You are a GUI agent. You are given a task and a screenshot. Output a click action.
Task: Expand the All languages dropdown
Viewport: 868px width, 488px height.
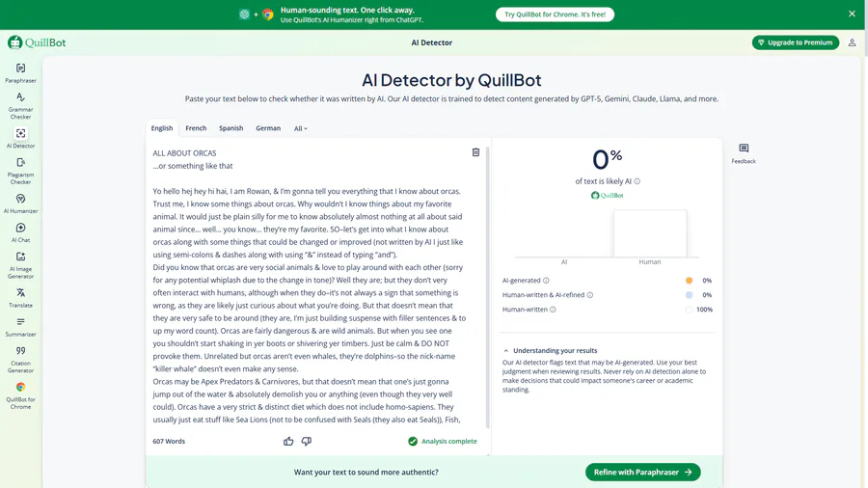[301, 128]
